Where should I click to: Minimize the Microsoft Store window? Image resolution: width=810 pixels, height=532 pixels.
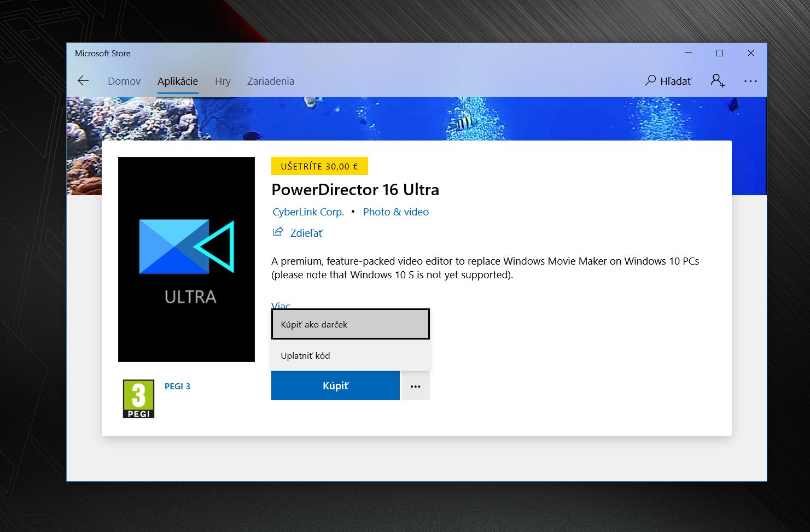tap(689, 53)
